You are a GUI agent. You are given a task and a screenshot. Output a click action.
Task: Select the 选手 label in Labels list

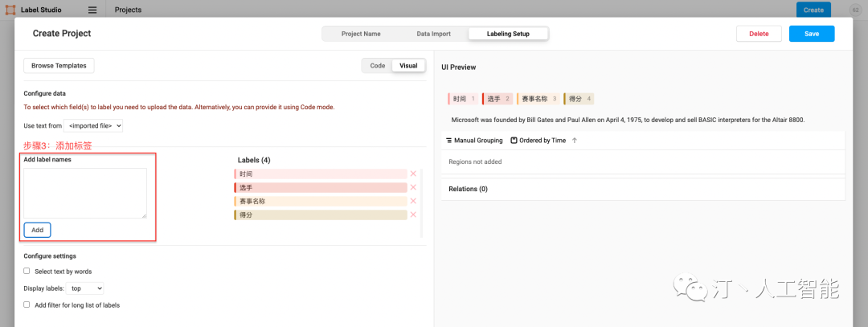(321, 187)
